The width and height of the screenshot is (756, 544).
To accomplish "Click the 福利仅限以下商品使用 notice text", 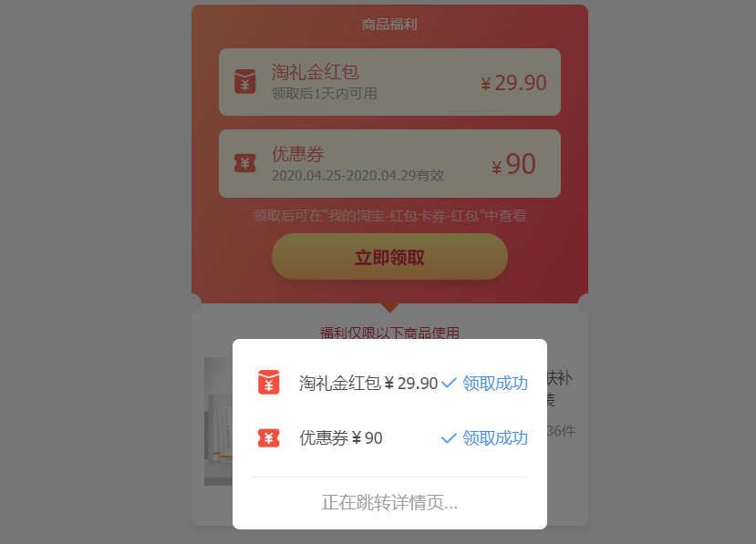I will point(389,333).
